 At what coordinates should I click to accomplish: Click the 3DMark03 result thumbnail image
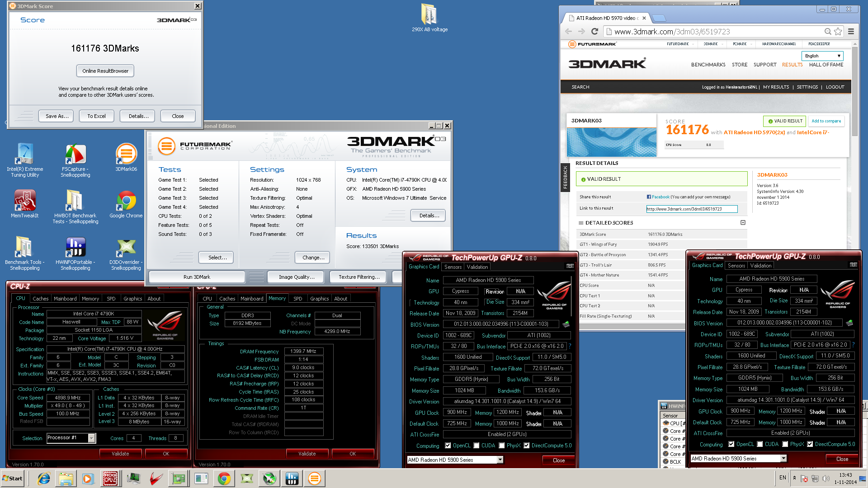(611, 142)
